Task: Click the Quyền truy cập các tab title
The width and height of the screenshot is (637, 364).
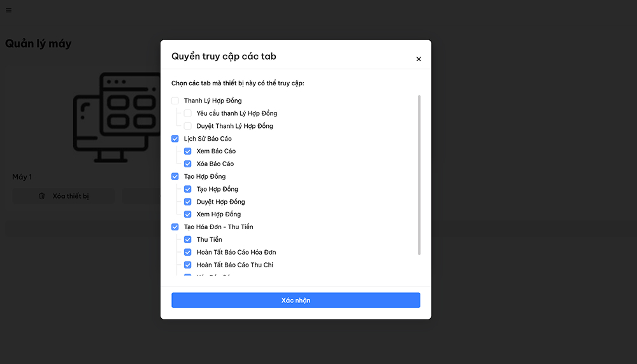Action: (224, 57)
